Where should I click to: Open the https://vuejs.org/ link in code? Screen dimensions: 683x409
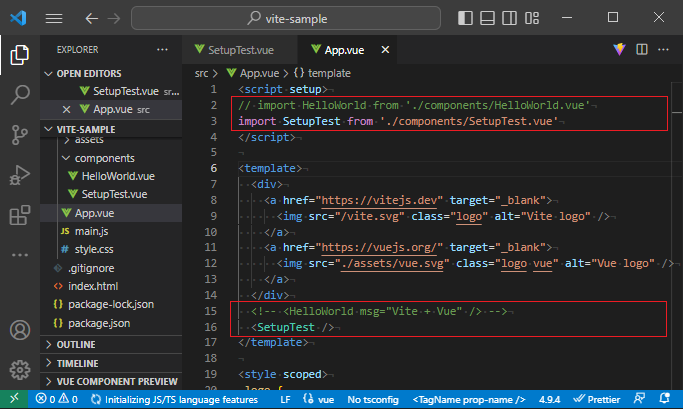(x=379, y=247)
